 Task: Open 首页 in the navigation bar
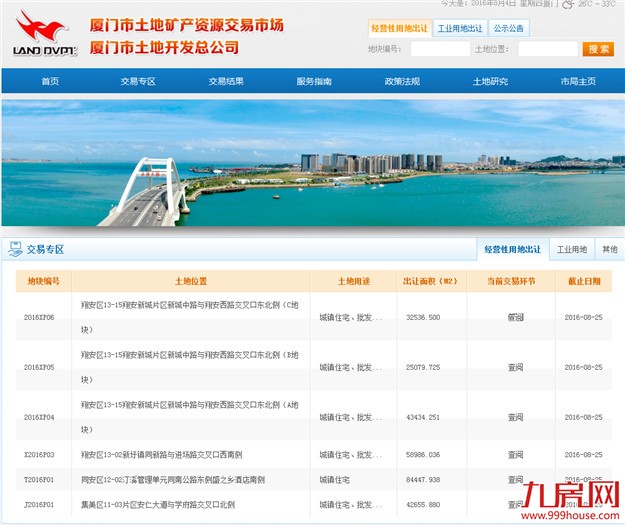tap(50, 81)
